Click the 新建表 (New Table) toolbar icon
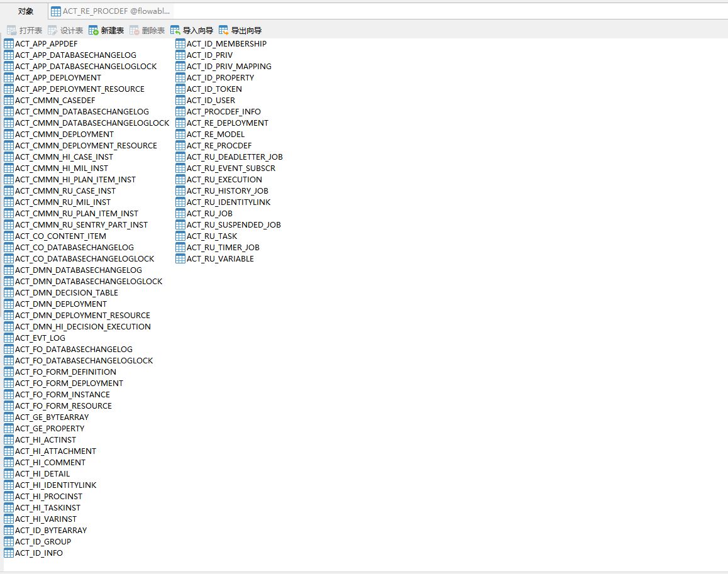Viewport: 728px width, 574px height. coord(94,30)
